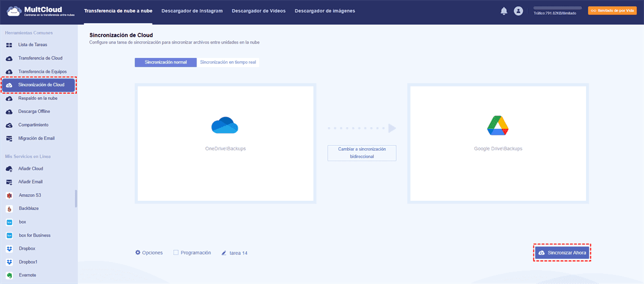
Task: Click the OneDrive cloud icon
Action: [x=225, y=125]
